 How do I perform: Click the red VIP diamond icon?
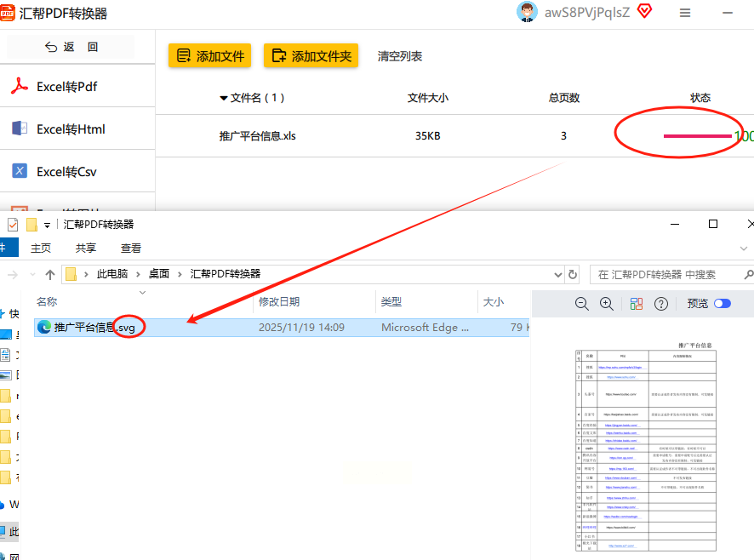pos(645,11)
